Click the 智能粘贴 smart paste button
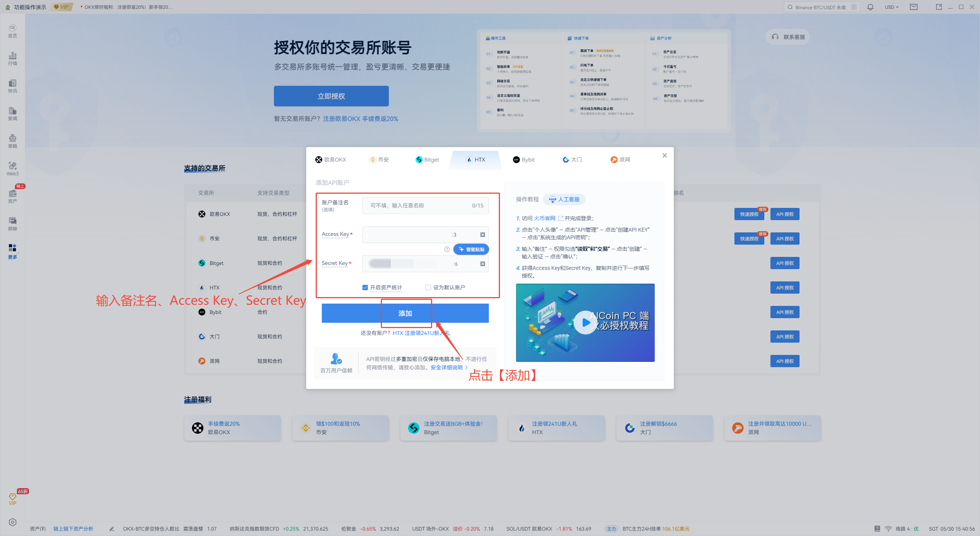 [x=471, y=249]
